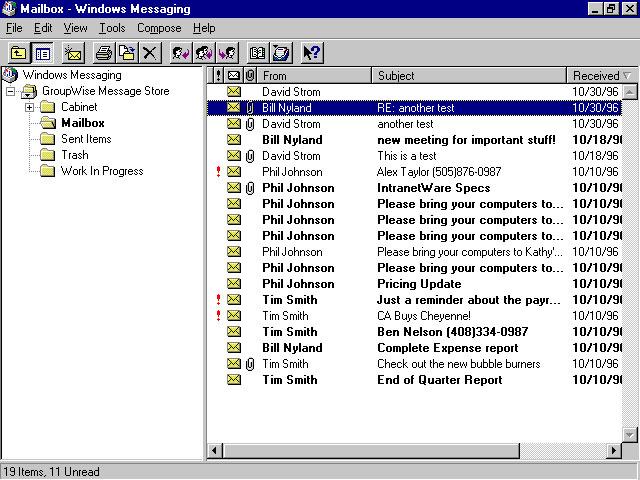Select 'IntranetWare Specs' message
The height and width of the screenshot is (480, 640).
(414, 188)
